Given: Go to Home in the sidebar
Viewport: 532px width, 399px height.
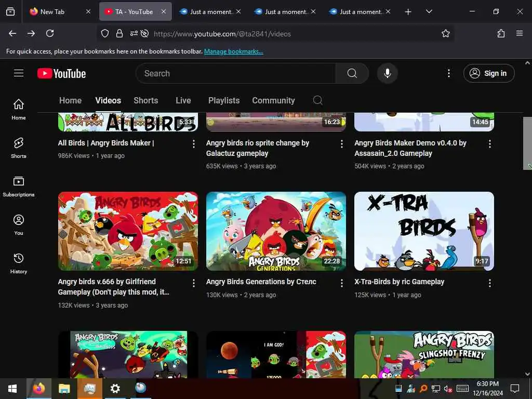Looking at the screenshot, I should pyautogui.click(x=19, y=109).
